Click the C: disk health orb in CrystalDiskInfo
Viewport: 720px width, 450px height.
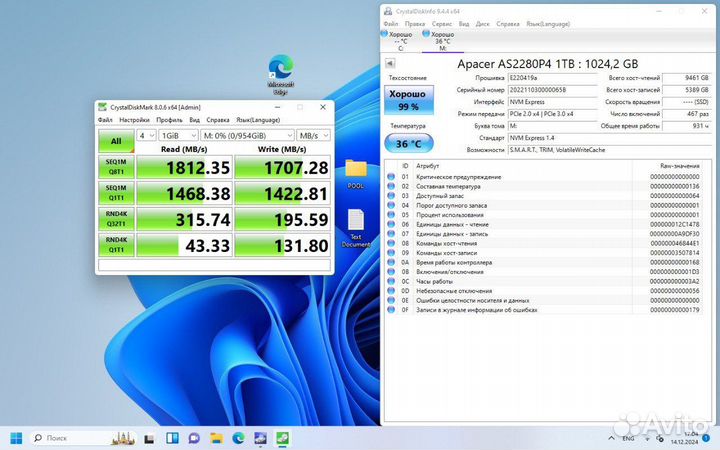(384, 34)
